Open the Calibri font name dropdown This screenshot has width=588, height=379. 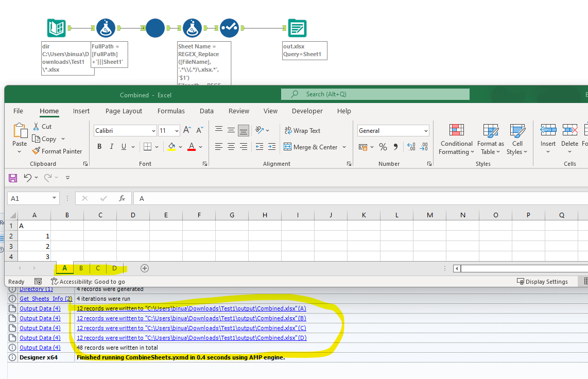pyautogui.click(x=153, y=131)
